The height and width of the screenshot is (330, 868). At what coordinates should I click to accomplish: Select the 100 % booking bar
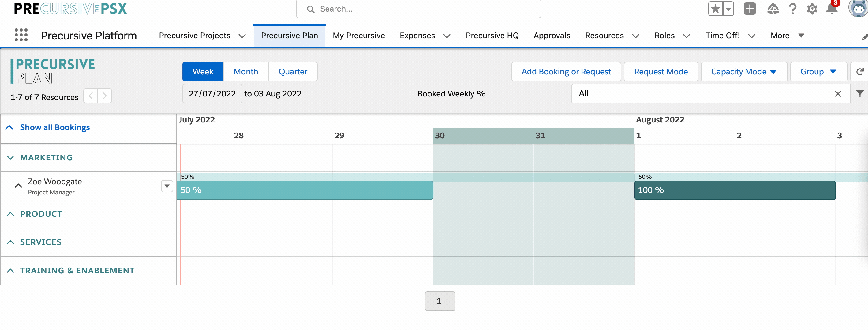[735, 190]
